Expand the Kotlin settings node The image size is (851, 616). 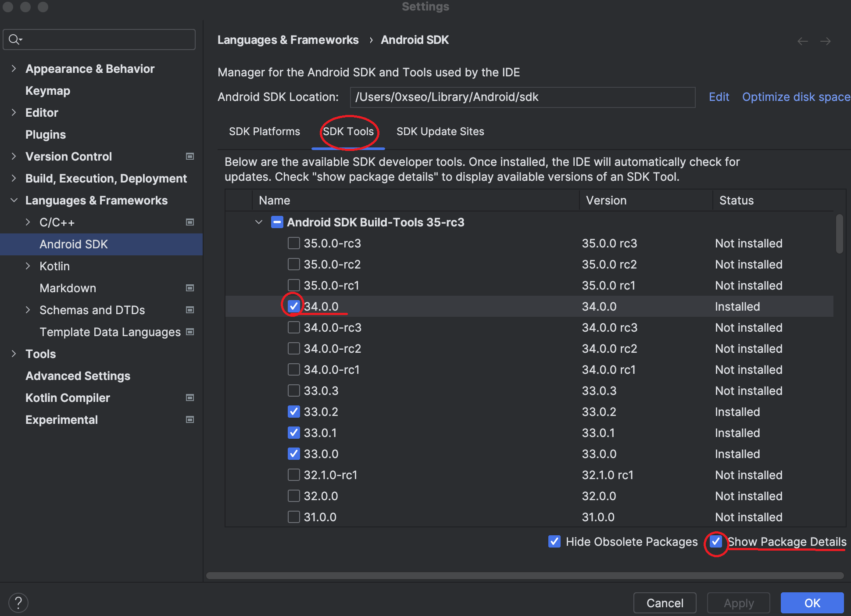pos(28,266)
